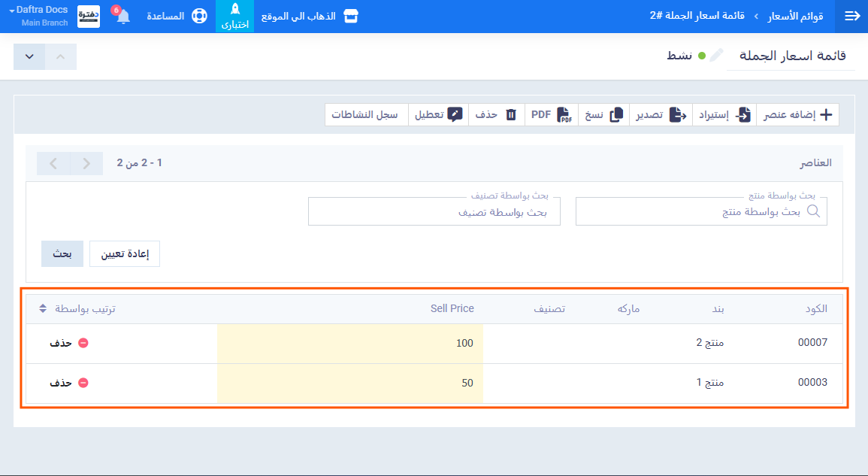Viewport: 868px width, 476px height.
Task: Click Sell Price cell for product 2
Action: click(350, 343)
